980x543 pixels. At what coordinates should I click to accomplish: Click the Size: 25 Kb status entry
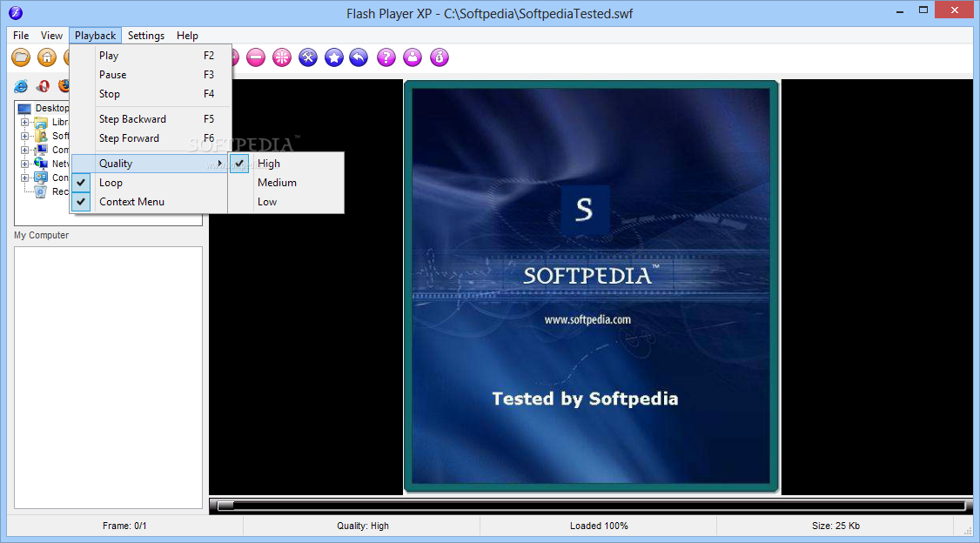tap(836, 526)
